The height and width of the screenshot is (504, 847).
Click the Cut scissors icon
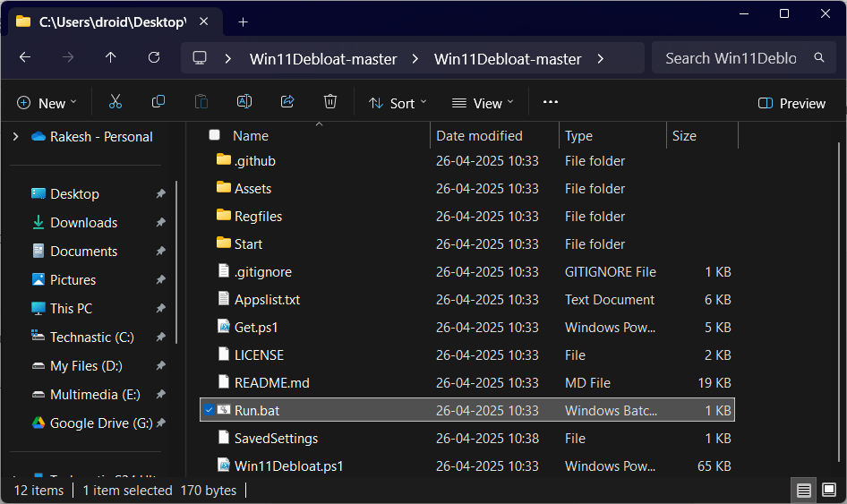click(115, 102)
